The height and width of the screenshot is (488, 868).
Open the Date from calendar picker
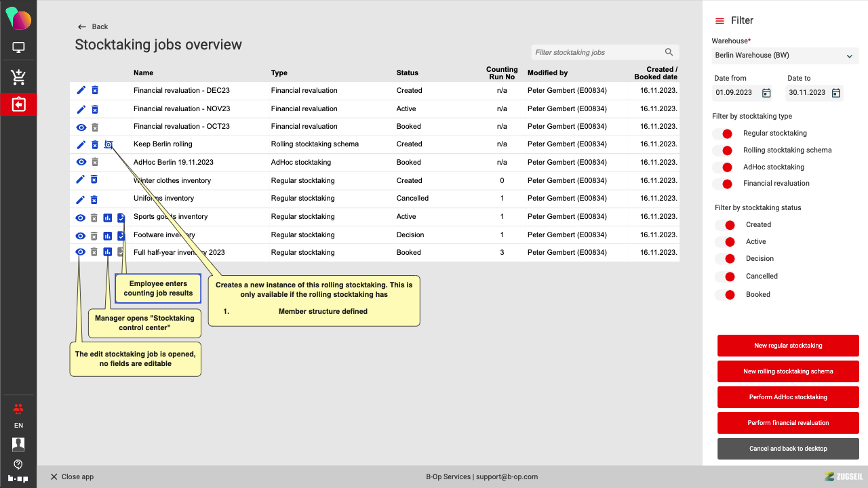(x=766, y=93)
